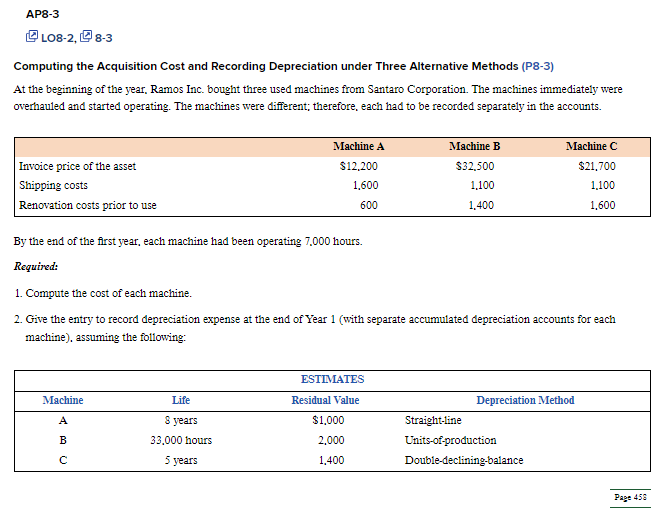Click the $12,200 invoice price cell
668x511 pixels.
(x=358, y=166)
